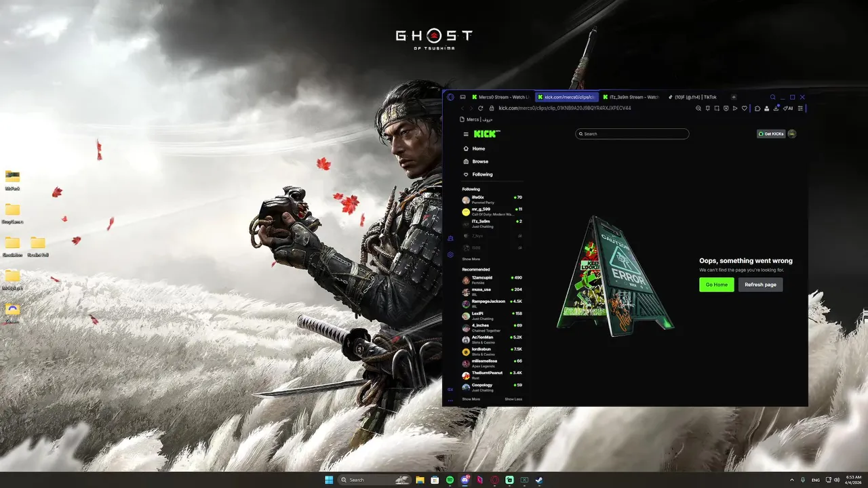Open the Coopology channel
The height and width of the screenshot is (488, 868).
point(492,388)
